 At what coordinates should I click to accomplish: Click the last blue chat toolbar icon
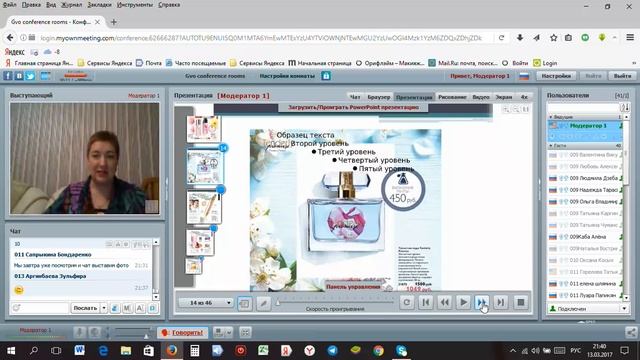(153, 308)
